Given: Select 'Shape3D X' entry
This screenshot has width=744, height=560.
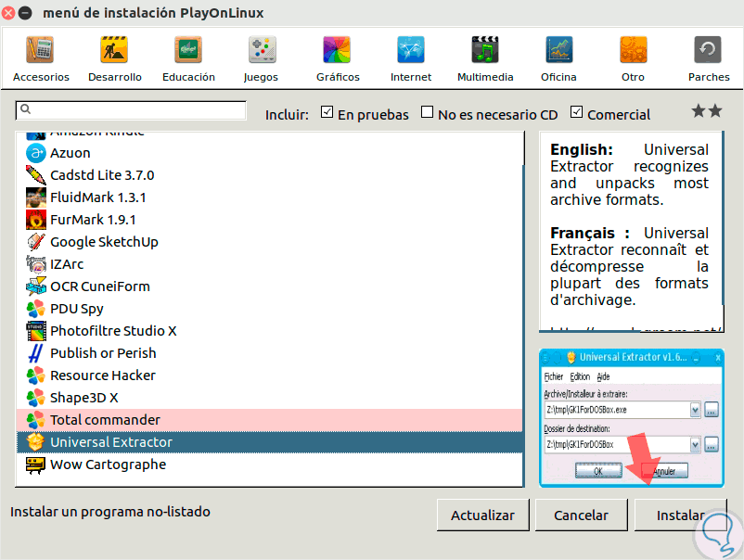Looking at the screenshot, I should (270, 398).
